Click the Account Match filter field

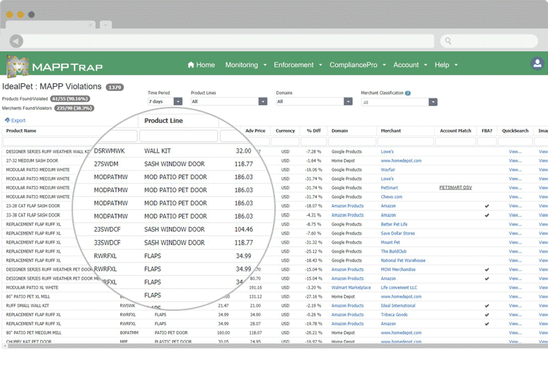tap(456, 141)
